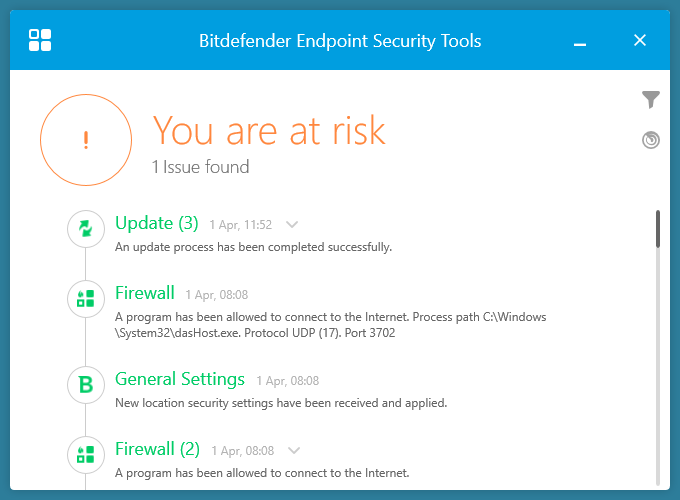Image resolution: width=680 pixels, height=500 pixels.
Task: Click the 'You are at risk' heading
Action: pyautogui.click(x=268, y=130)
